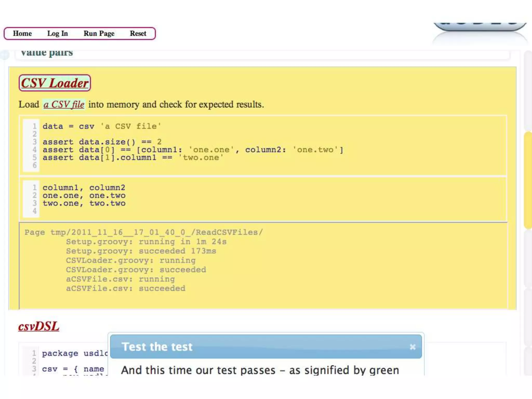Click Run Page in the nav bar

pos(99,34)
